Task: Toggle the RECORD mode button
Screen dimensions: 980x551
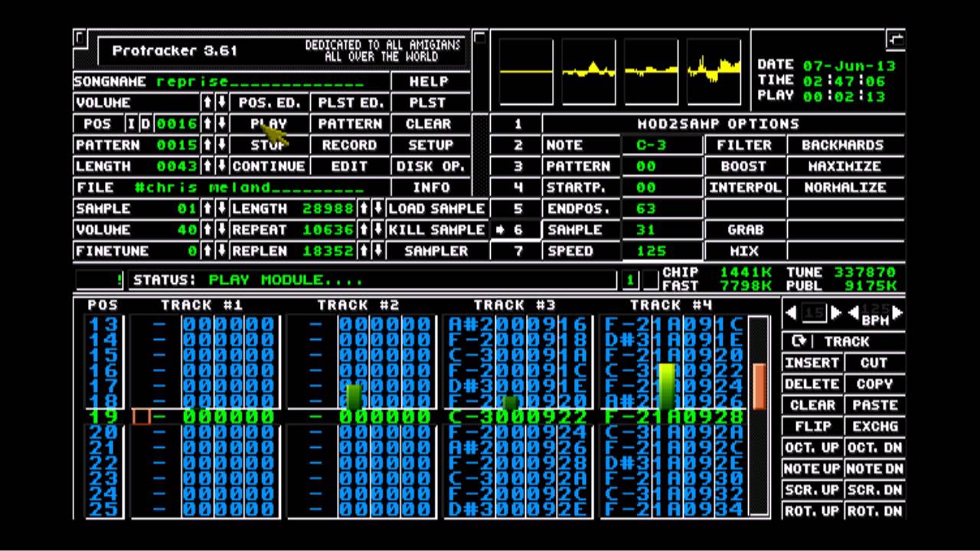Action: (x=349, y=145)
